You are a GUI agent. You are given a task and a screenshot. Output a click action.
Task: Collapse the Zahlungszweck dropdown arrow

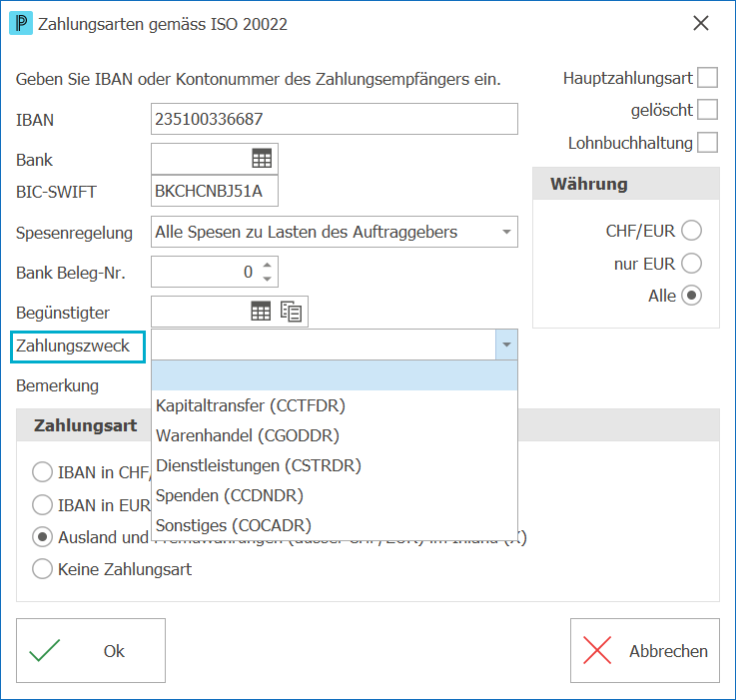pos(506,345)
